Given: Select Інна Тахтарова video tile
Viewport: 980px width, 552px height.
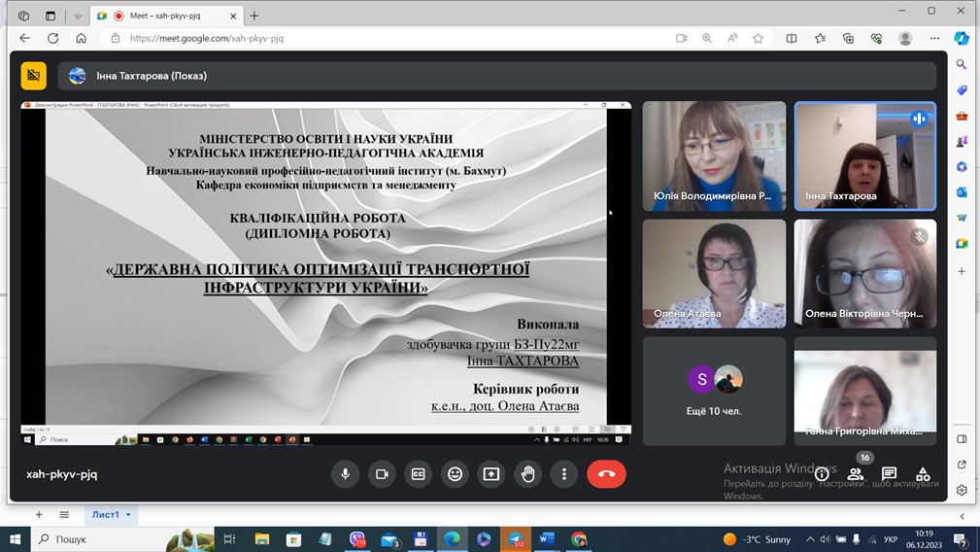Looking at the screenshot, I should click(865, 155).
